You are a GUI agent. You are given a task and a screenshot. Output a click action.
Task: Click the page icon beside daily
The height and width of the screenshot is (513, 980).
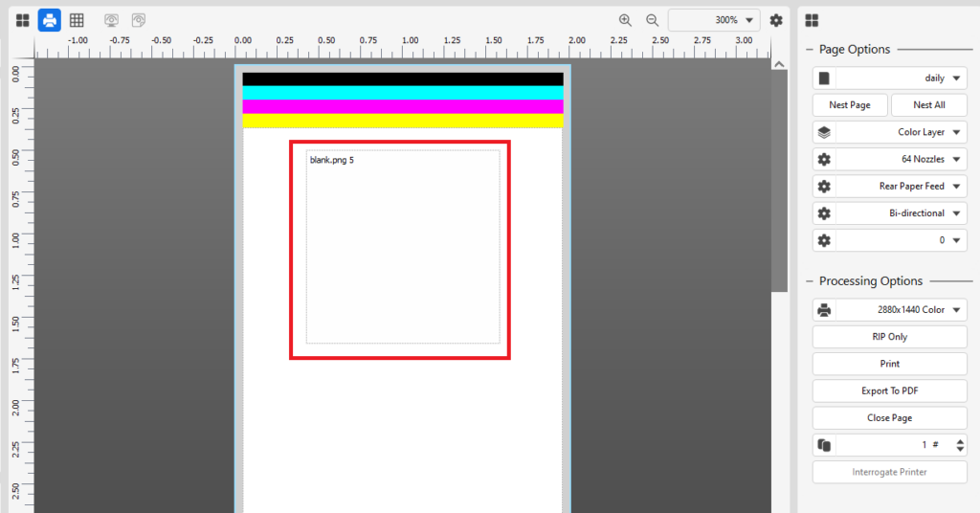[824, 78]
